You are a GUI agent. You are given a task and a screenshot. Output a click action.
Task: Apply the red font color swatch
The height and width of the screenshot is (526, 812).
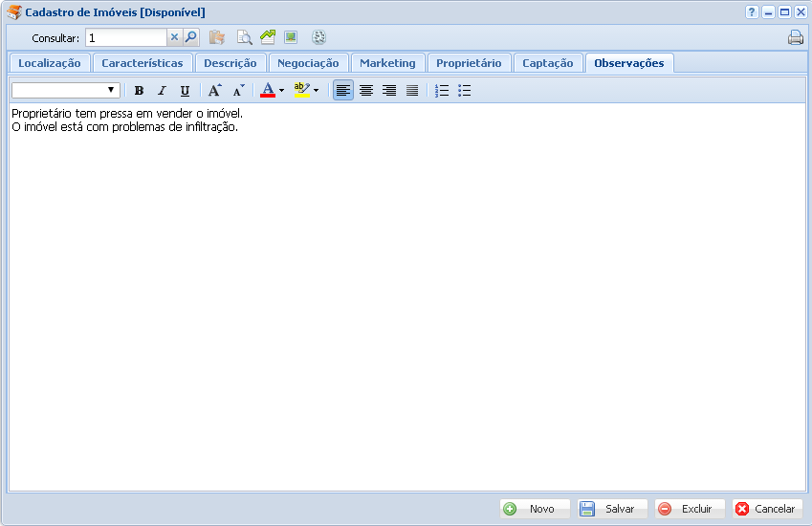tap(268, 91)
